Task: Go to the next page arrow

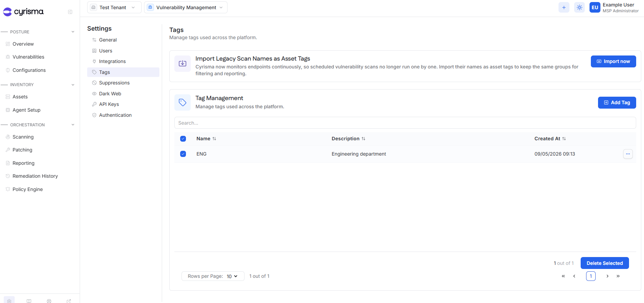Action: tap(607, 276)
